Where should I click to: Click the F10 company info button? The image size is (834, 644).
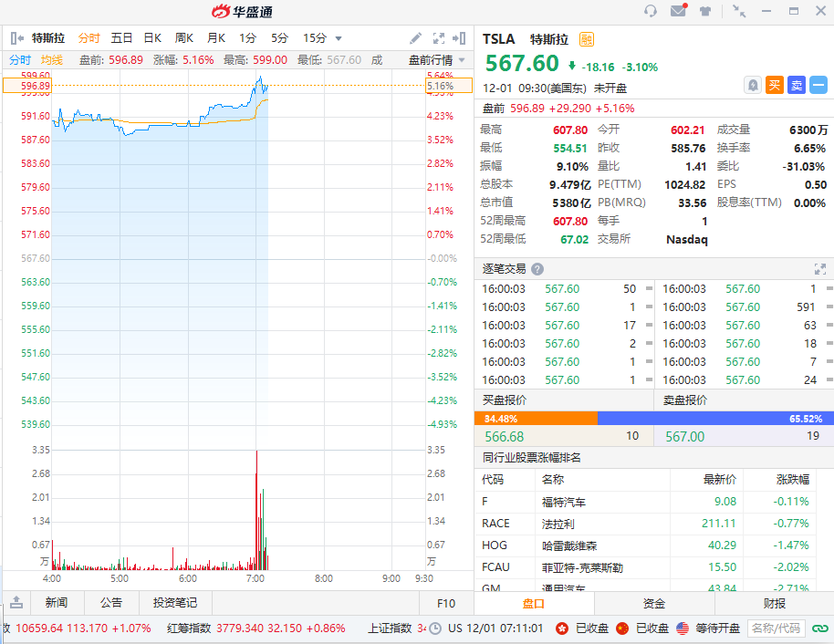coord(445,603)
